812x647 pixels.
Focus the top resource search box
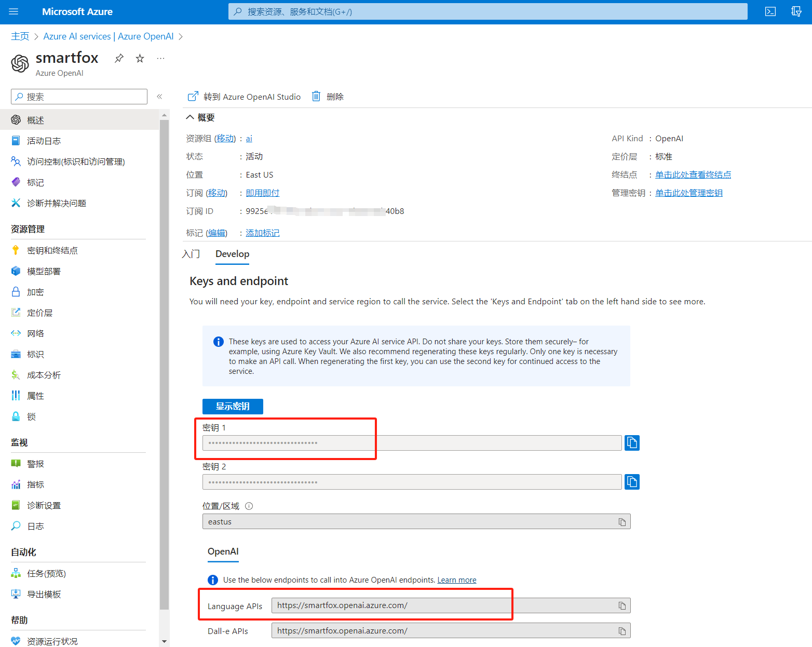488,11
